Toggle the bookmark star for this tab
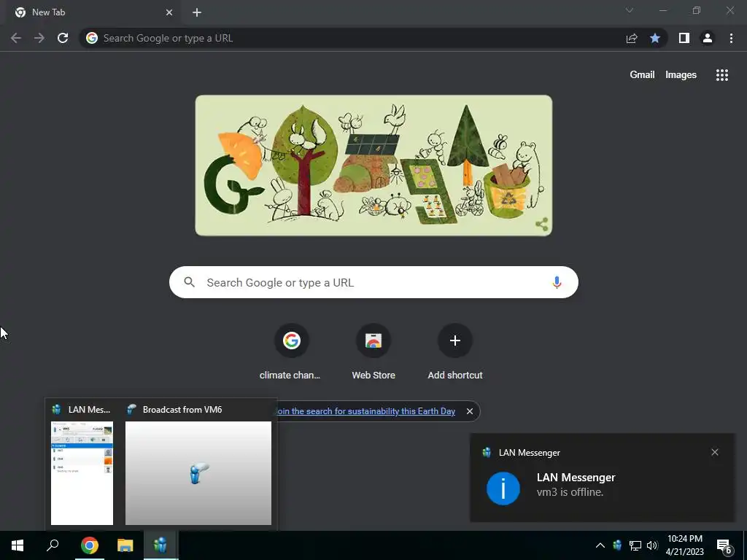The image size is (747, 560). tap(655, 38)
